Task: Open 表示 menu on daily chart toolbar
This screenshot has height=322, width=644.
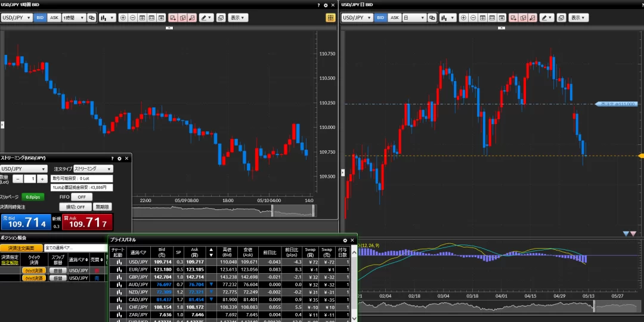Action: 578,18
